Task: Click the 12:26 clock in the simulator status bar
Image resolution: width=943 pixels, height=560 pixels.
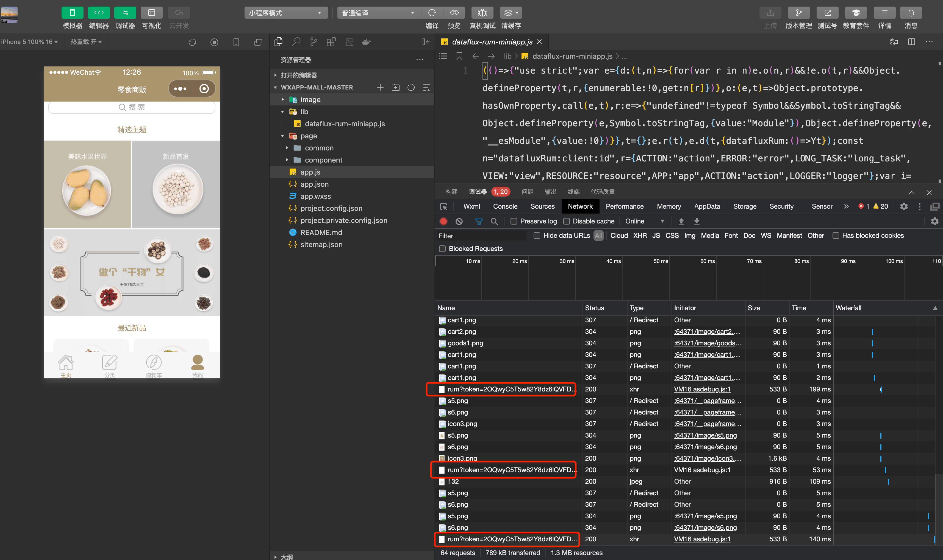Action: (x=131, y=72)
